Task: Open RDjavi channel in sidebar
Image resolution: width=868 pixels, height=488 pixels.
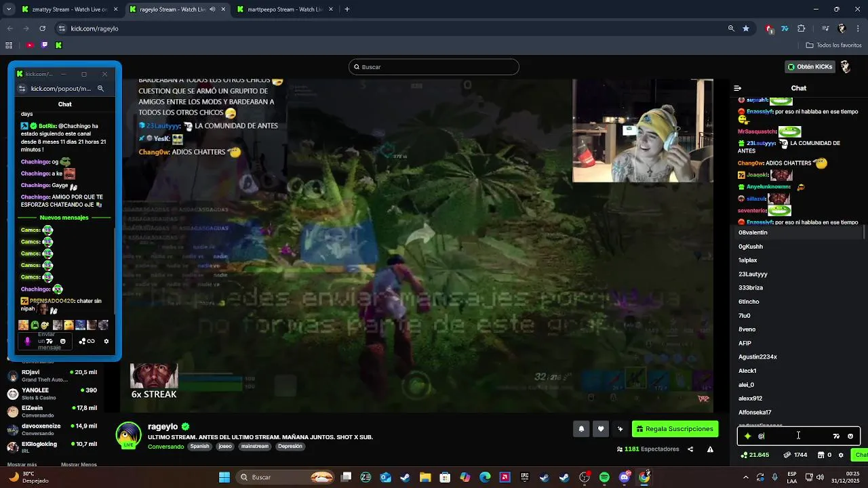Action: click(x=52, y=375)
